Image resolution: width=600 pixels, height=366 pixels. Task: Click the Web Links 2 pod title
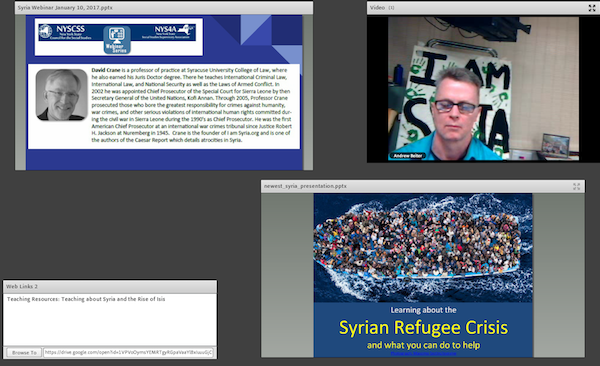point(22,286)
